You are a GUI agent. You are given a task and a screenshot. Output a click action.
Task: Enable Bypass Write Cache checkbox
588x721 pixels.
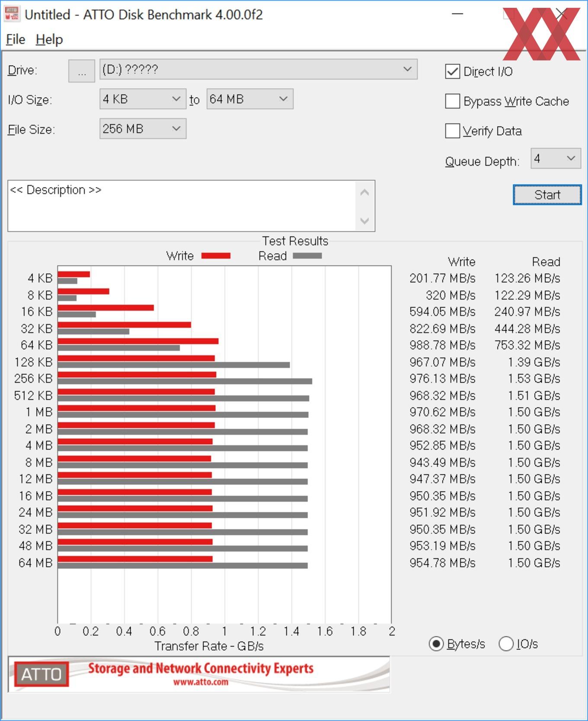(x=452, y=101)
